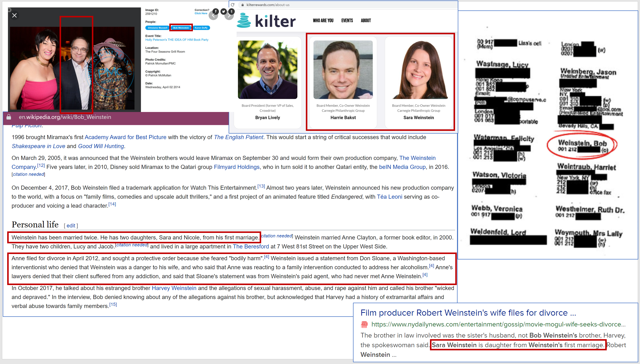Open the Téa Leoni link
Image resolution: width=640 pixels, height=364 pixels.
(x=390, y=197)
